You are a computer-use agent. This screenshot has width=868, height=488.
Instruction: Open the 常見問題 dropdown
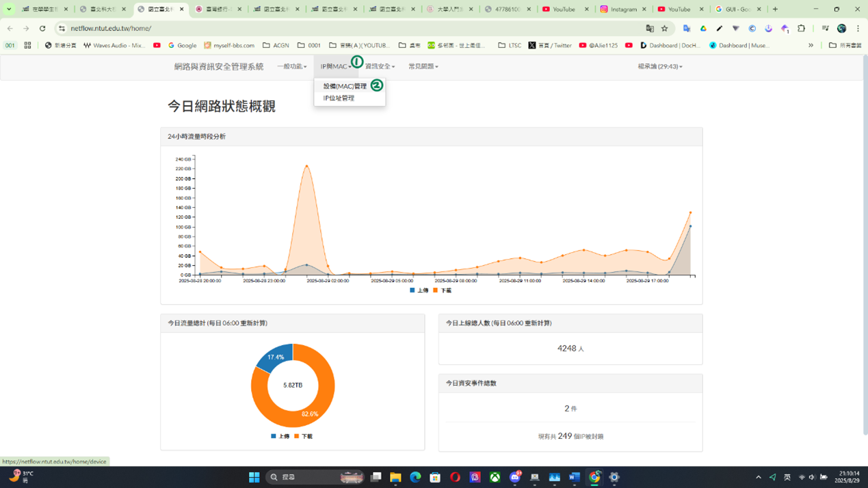423,67
